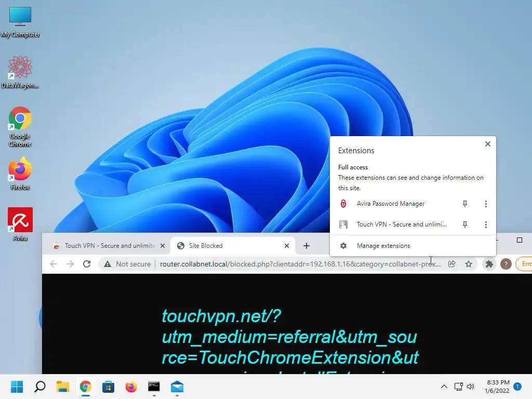Share this page using the share icon
This screenshot has width=532, height=399.
pos(451,264)
